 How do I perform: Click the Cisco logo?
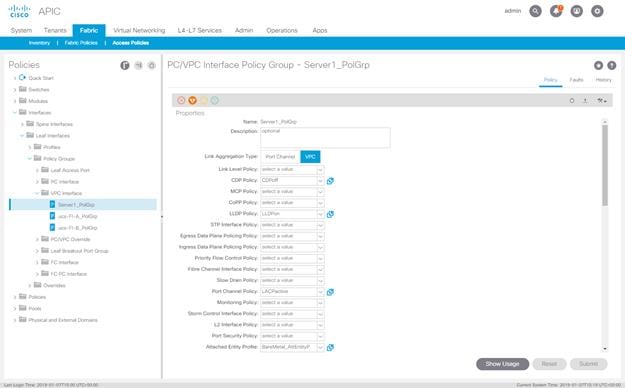pos(19,11)
